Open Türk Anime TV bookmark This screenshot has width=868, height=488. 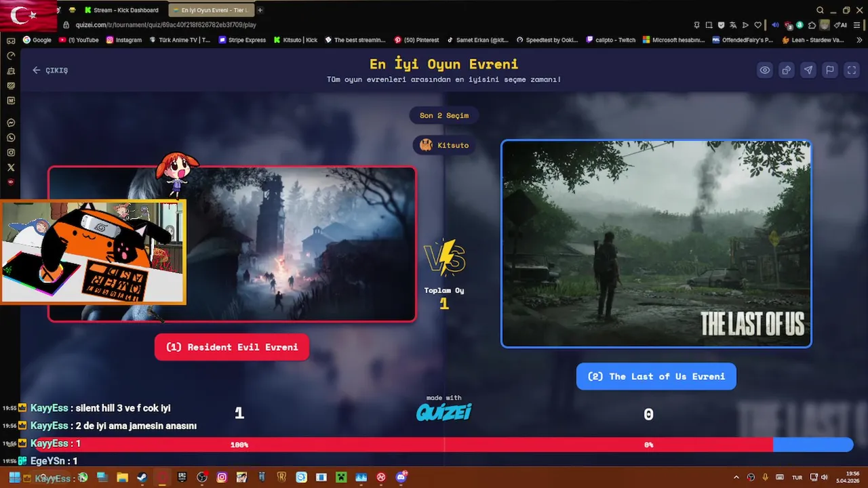(180, 40)
